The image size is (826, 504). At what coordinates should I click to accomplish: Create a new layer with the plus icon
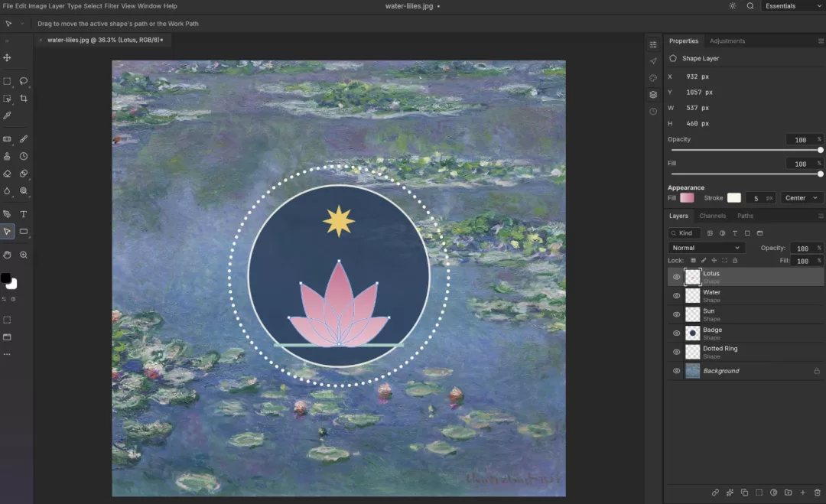point(803,493)
